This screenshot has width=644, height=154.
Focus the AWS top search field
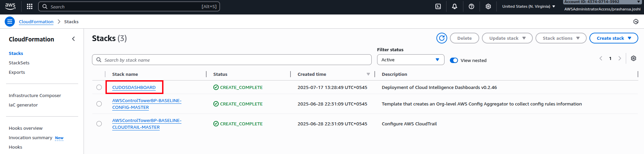(129, 6)
